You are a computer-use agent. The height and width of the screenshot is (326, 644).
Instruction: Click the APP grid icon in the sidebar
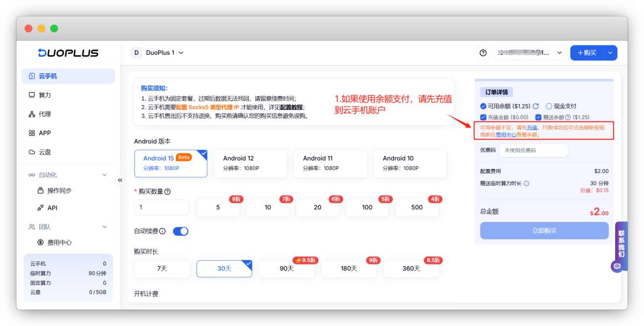(x=32, y=133)
